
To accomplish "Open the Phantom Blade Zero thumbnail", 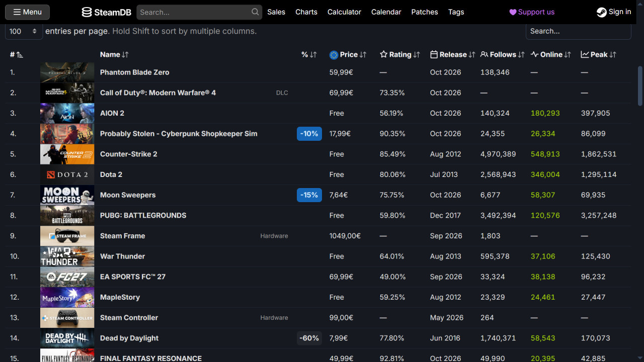I will click(x=67, y=72).
